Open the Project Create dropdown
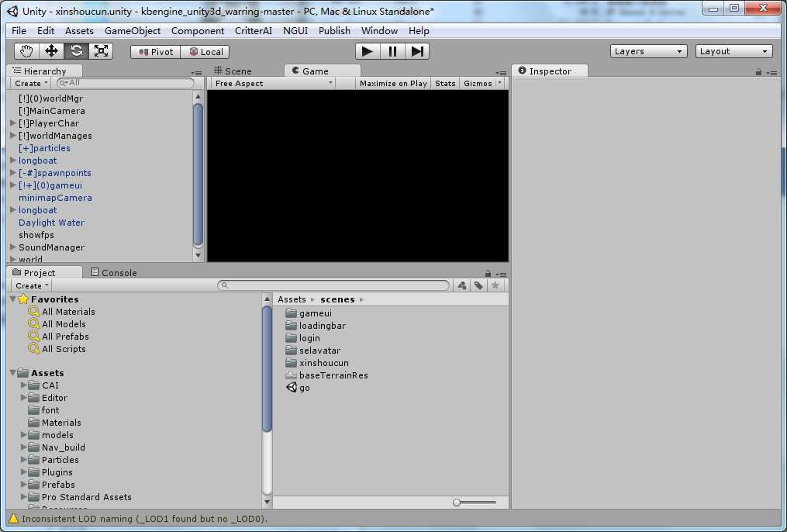 click(x=32, y=285)
